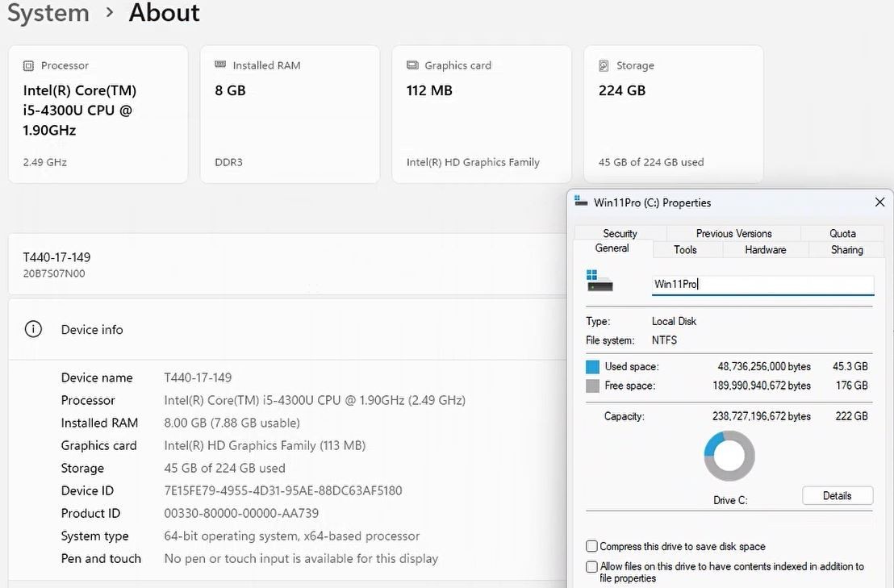Image resolution: width=894 pixels, height=588 pixels.
Task: Click the 222 GB capacity size
Action: pyautogui.click(x=852, y=416)
